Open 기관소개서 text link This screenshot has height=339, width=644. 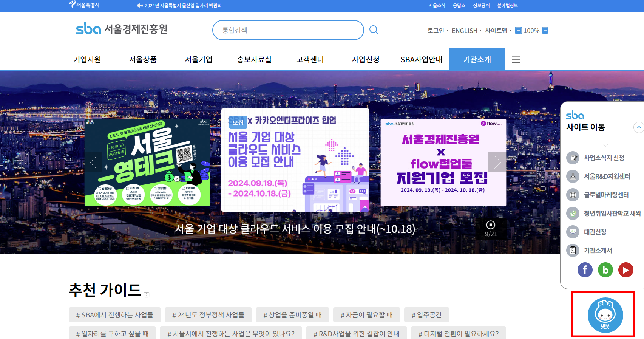(598, 250)
